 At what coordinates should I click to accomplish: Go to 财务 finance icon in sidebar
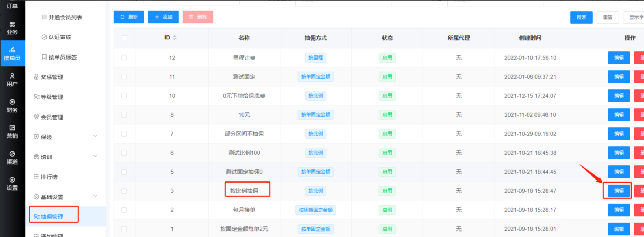(x=12, y=105)
